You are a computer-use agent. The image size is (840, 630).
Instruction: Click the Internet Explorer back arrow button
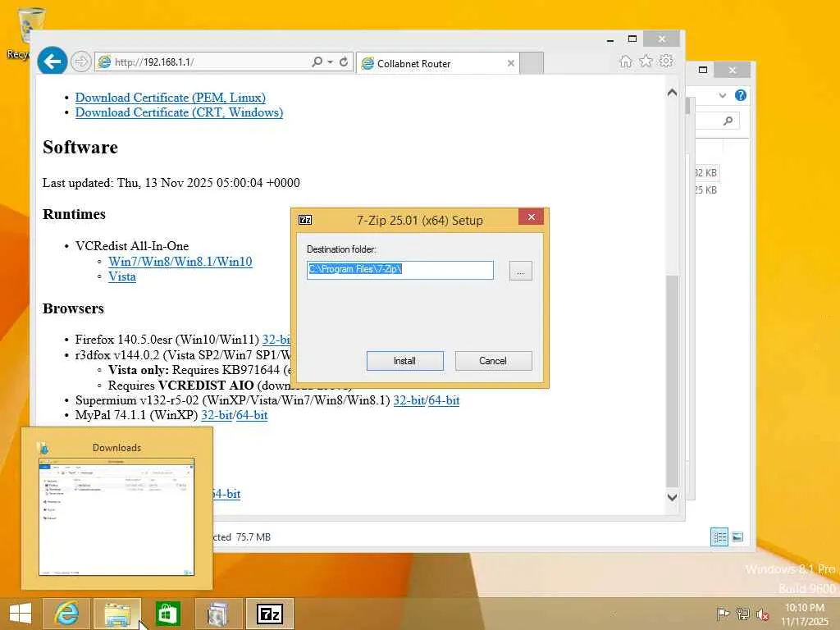pos(52,62)
